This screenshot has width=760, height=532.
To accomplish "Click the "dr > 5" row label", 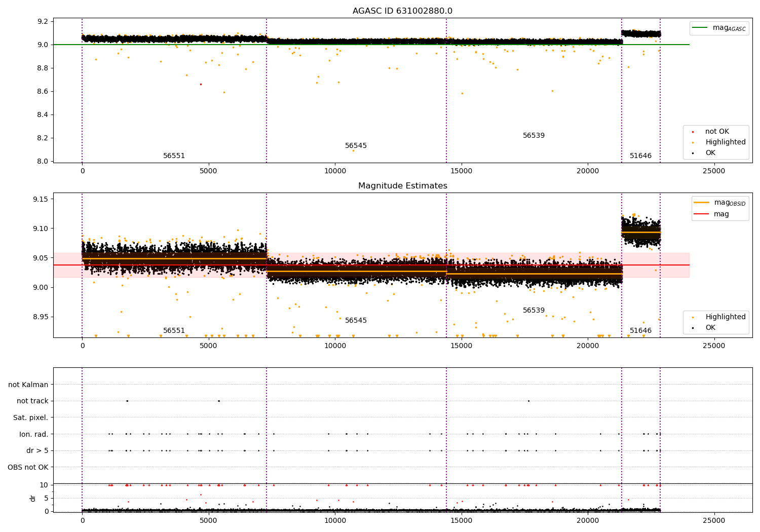I will [37, 451].
